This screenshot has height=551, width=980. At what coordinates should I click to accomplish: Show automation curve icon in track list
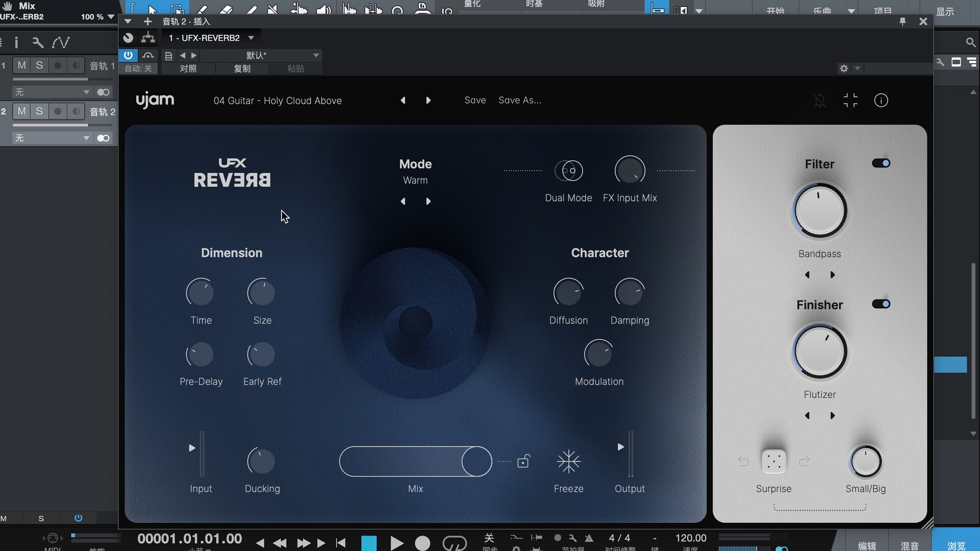click(61, 42)
